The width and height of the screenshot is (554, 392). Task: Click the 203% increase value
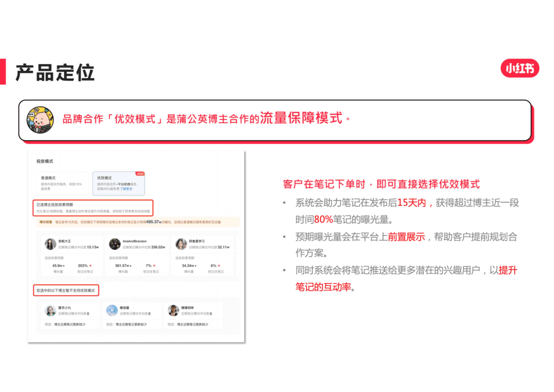coord(83,265)
